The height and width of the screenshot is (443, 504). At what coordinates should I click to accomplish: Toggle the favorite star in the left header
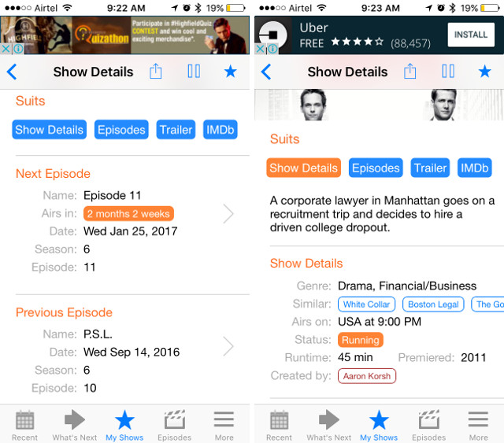click(231, 72)
